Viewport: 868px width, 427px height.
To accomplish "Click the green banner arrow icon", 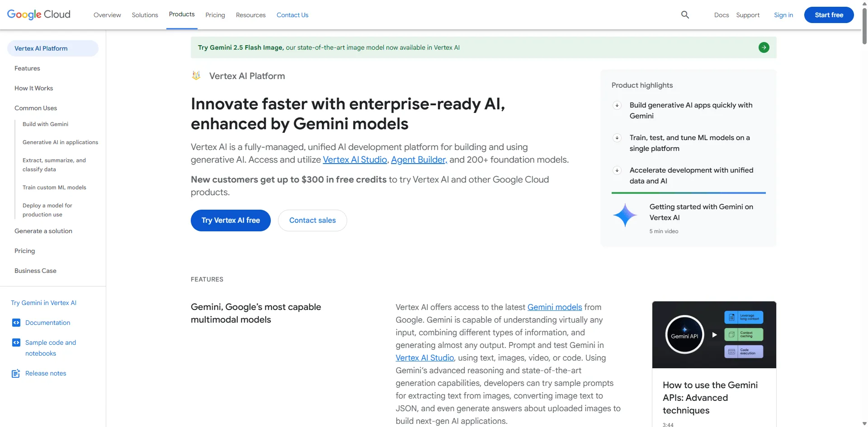I will (764, 47).
